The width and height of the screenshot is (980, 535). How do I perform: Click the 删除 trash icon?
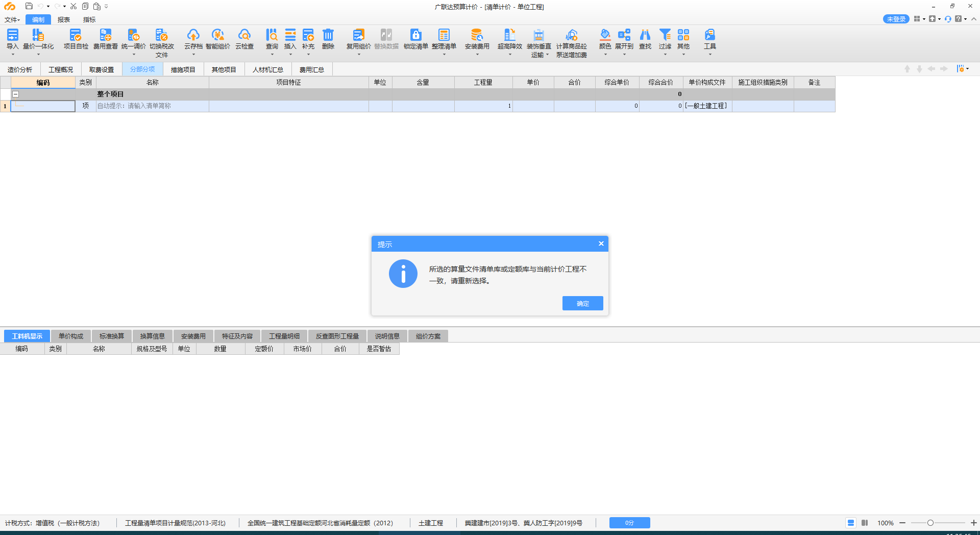[328, 35]
